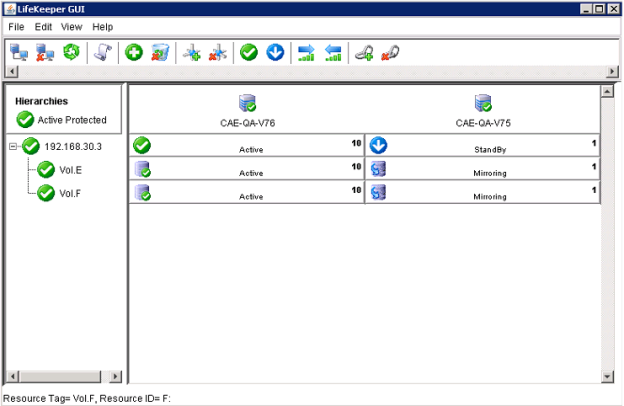
Task: Click the Extend Resource Hierarchy right-arrow icon
Action: 306,53
